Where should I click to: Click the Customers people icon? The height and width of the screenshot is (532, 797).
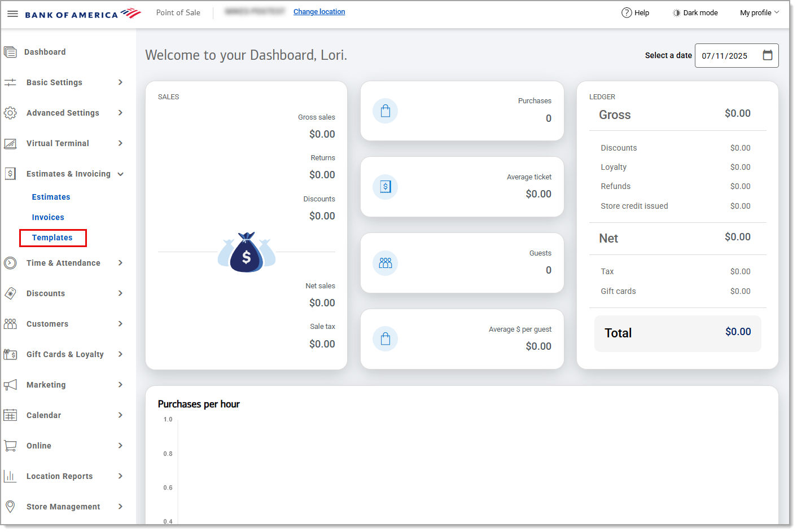[10, 324]
